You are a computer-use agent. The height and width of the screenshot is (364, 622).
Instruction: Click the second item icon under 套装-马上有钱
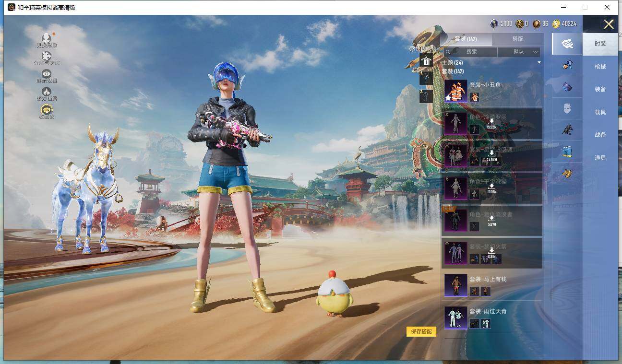tap(486, 291)
